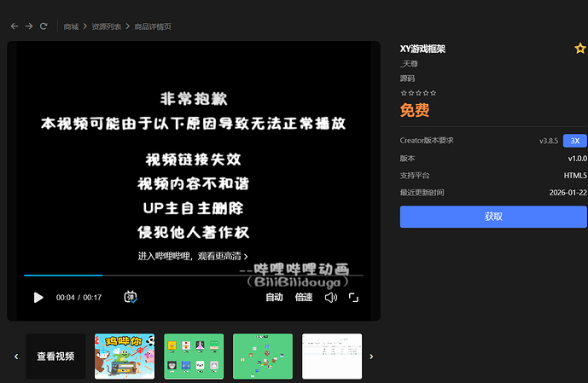This screenshot has height=383, width=588.
Task: Open the 商城 breadcrumb
Action: click(71, 26)
